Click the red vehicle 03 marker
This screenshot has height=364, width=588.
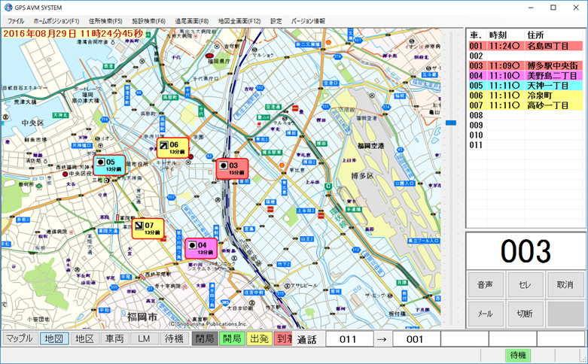point(232,168)
